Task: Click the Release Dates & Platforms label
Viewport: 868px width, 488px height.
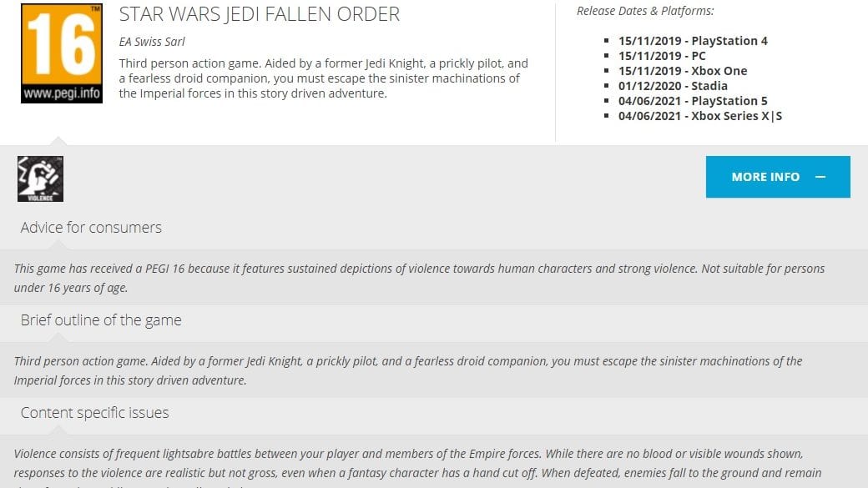Action: [x=645, y=11]
